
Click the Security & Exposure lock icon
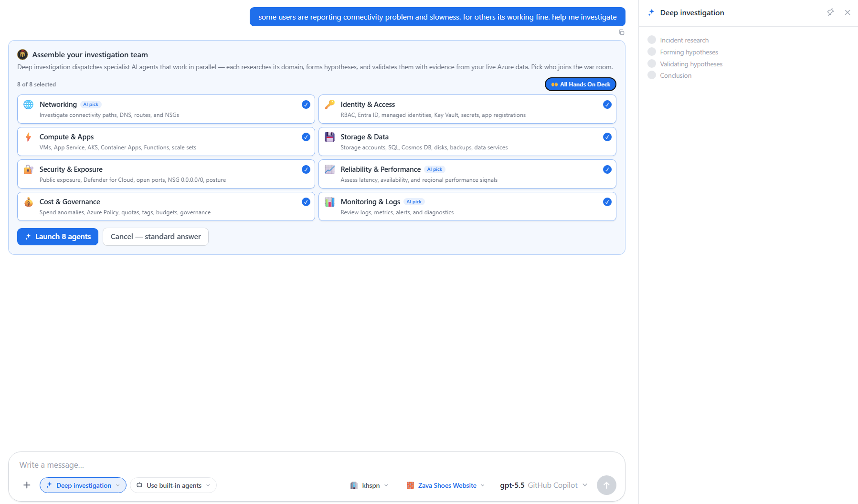pyautogui.click(x=29, y=169)
